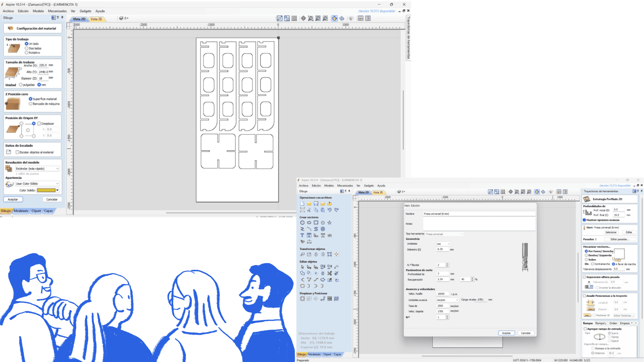The width and height of the screenshot is (644, 362).
Task: Click Aceptar in tool edit dialog
Action: pyautogui.click(x=506, y=333)
